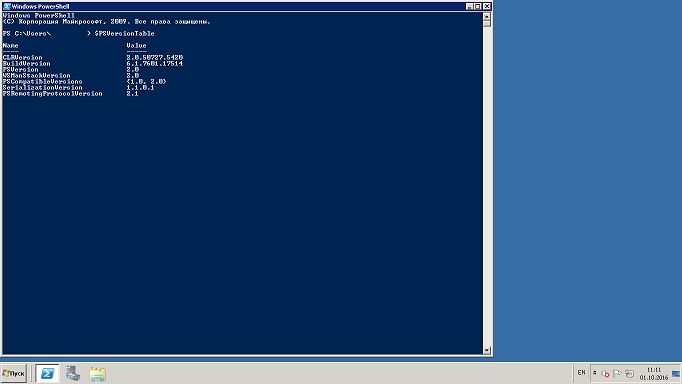The image size is (682, 384).
Task: Click the PSVersion row name
Action: click(20, 70)
